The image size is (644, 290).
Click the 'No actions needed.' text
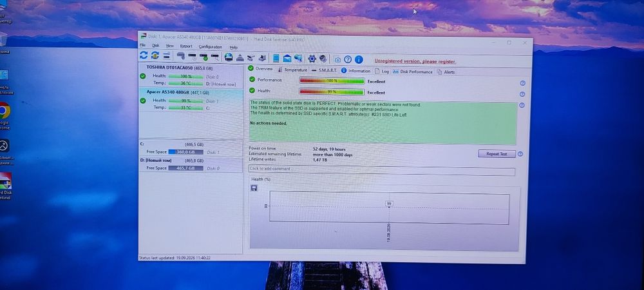point(269,123)
